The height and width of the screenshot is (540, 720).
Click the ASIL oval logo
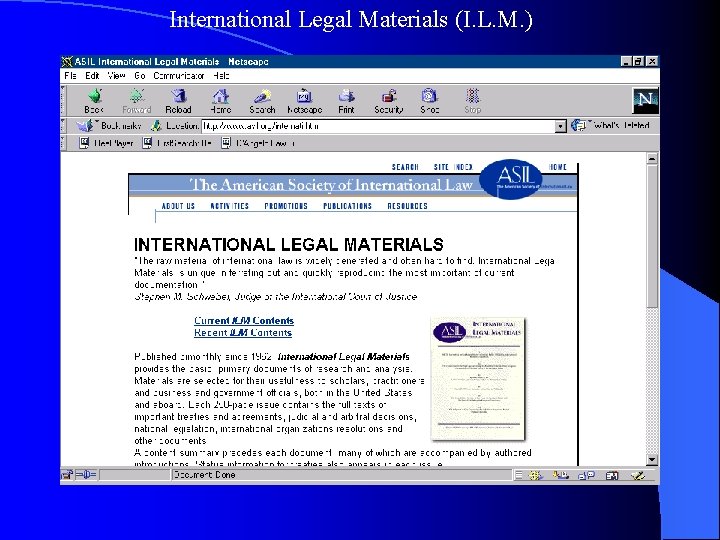pyautogui.click(x=511, y=179)
